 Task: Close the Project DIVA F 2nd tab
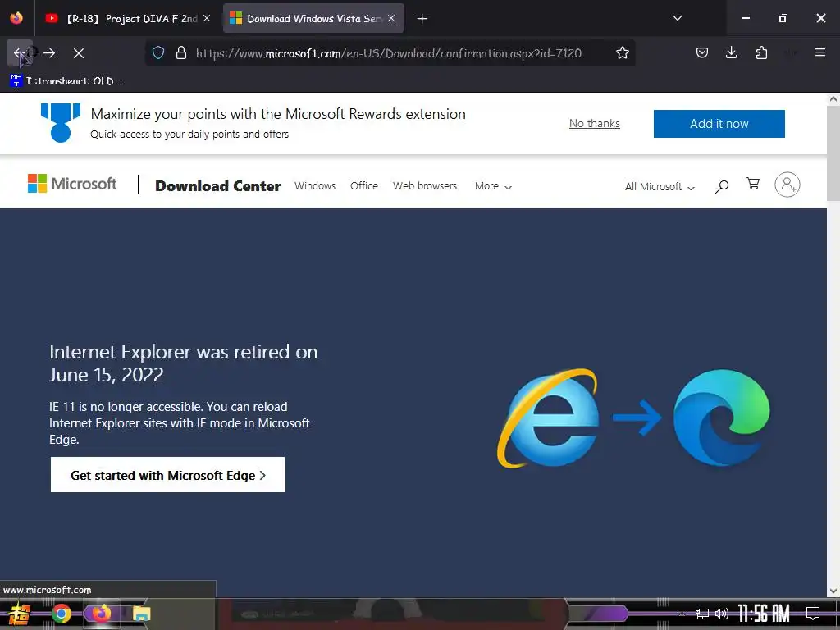(x=207, y=18)
